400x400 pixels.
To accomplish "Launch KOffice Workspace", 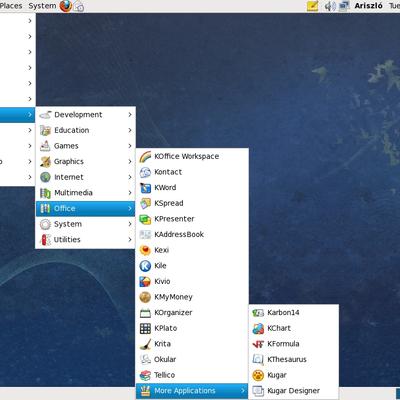I will pos(192,156).
